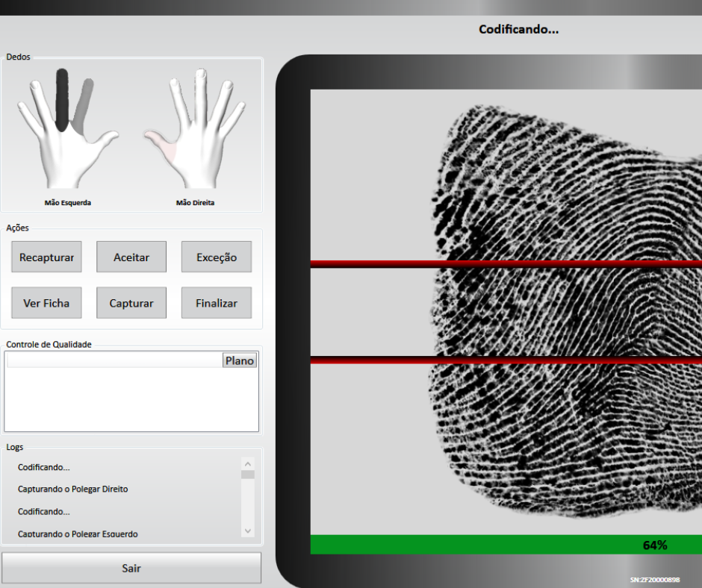
Task: Click the Controle de Qualidade text field
Action: click(x=114, y=360)
